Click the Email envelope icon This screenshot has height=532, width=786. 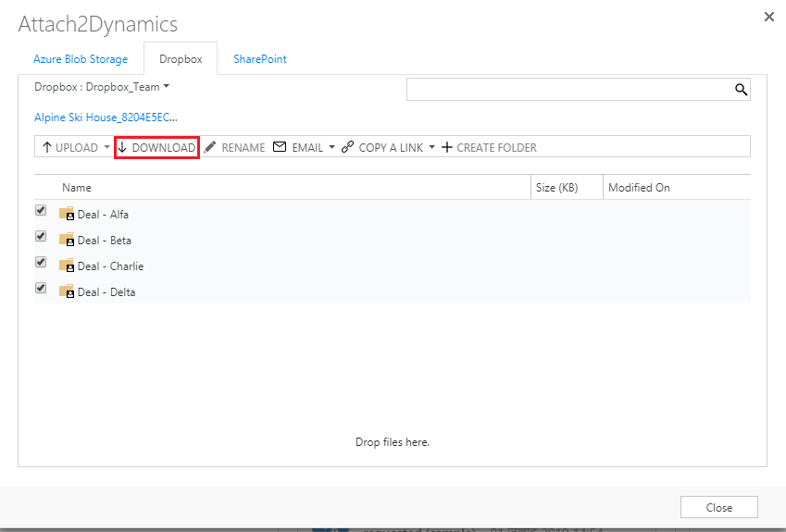(x=280, y=147)
